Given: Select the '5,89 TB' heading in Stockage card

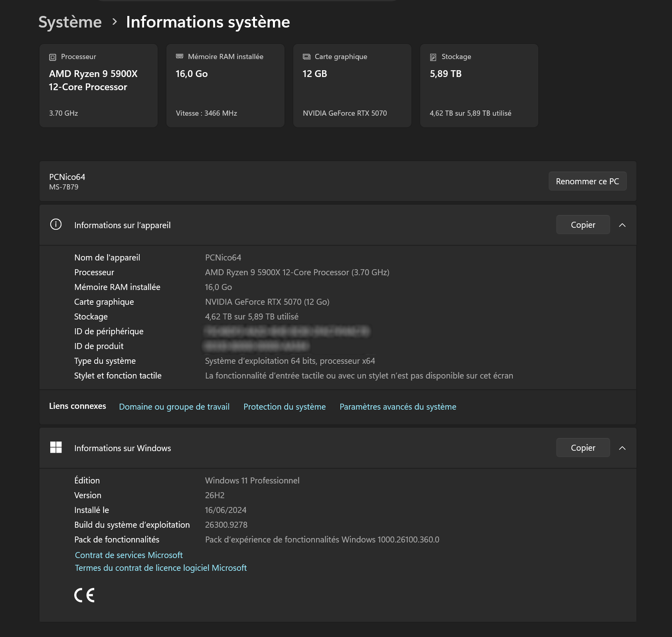Looking at the screenshot, I should coord(446,74).
